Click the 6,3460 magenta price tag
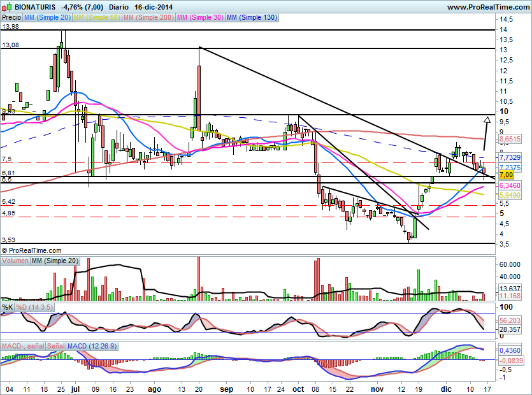Image resolution: width=532 pixels, height=395 pixels. point(510,185)
